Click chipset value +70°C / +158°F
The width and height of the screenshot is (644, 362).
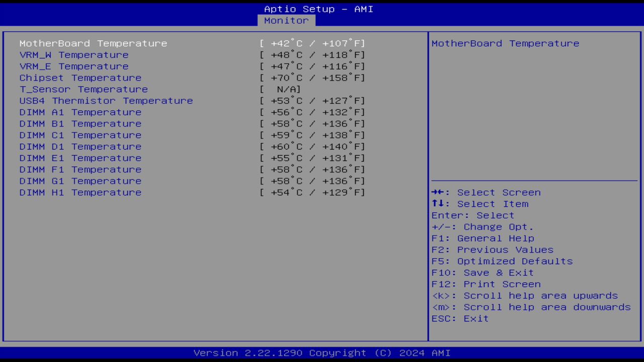click(x=312, y=78)
